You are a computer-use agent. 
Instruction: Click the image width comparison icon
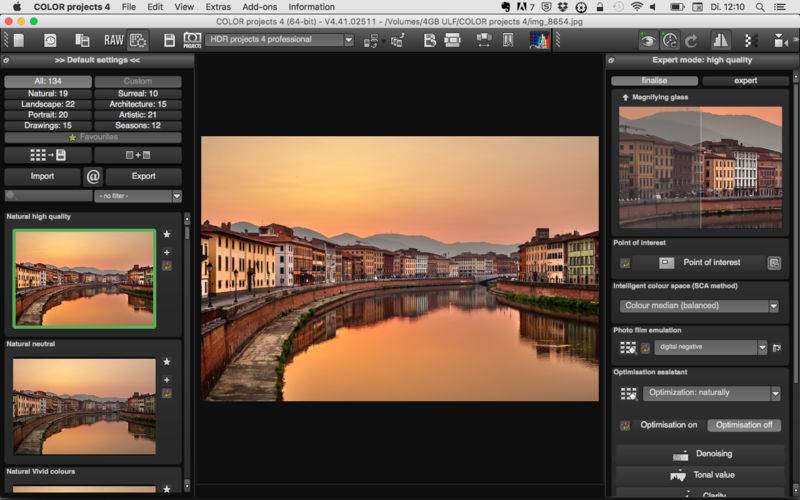click(484, 40)
